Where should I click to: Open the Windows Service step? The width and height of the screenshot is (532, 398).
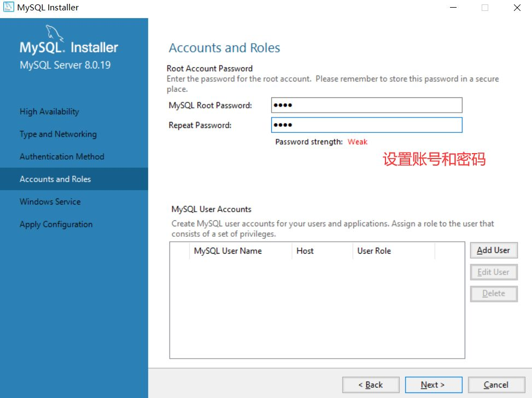(50, 202)
